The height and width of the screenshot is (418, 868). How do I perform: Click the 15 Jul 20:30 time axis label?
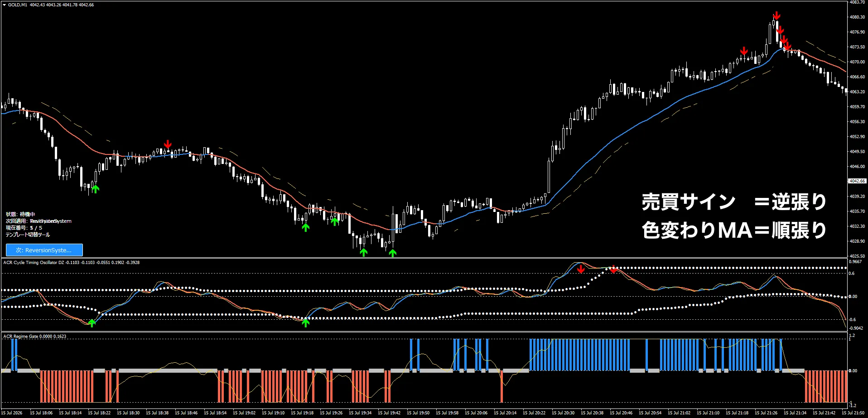pyautogui.click(x=563, y=413)
